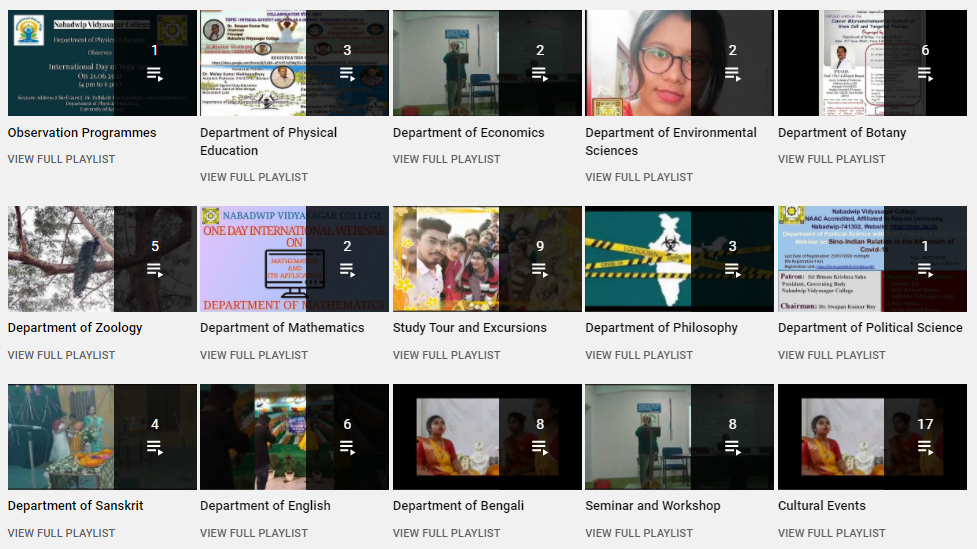Click playlist icon on Cultural Events thumbnail
This screenshot has height=549, width=977.
(x=925, y=448)
